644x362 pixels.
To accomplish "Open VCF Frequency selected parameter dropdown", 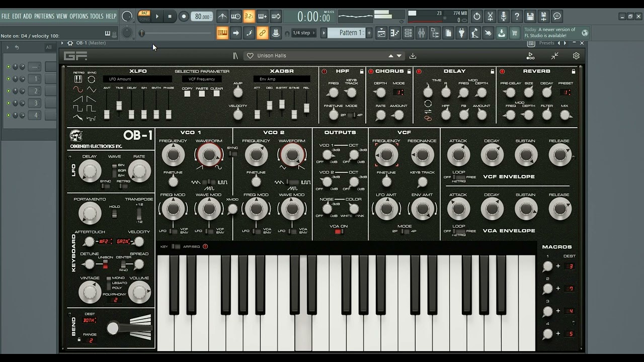I will click(202, 79).
